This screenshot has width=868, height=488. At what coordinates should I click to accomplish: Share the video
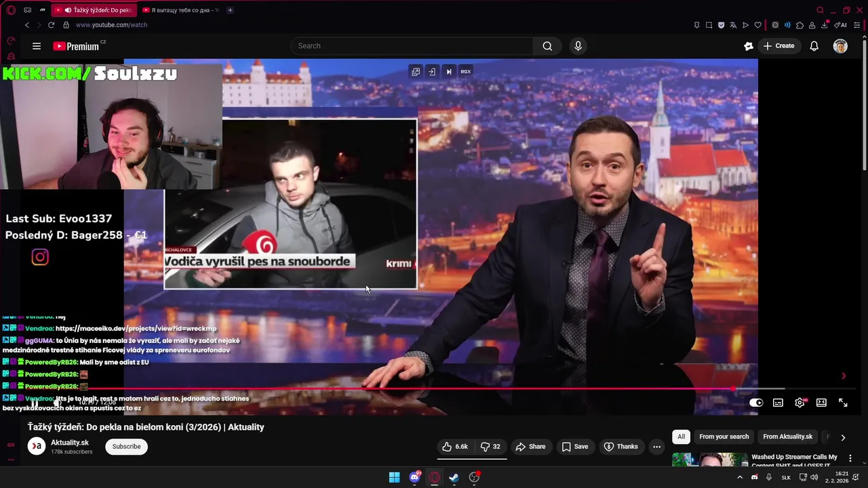click(x=530, y=447)
